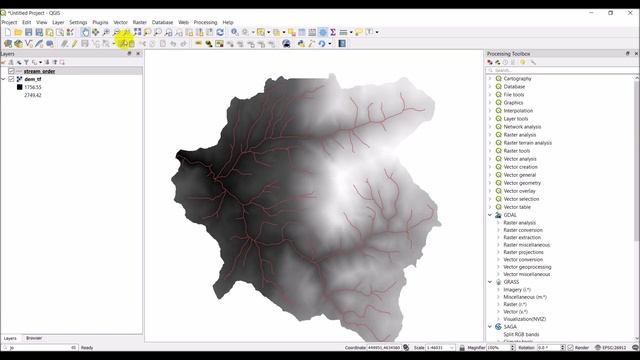Click the Toolbox gear icon in the toolbar

click(323, 32)
